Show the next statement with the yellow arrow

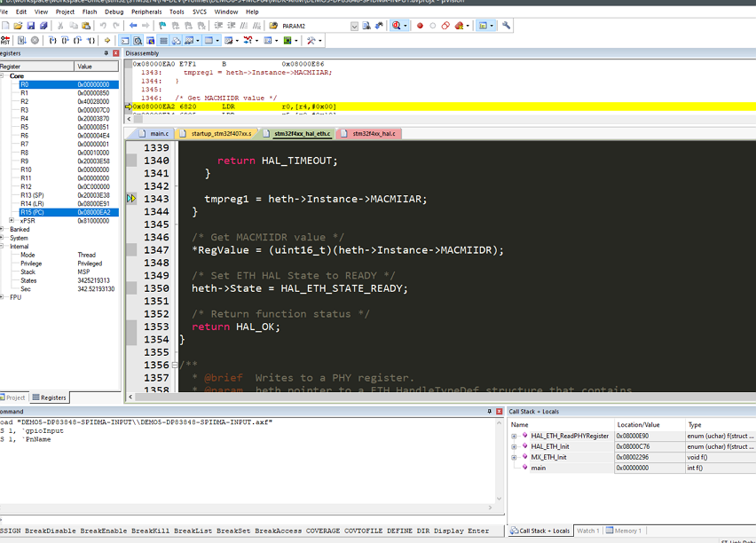pos(107,41)
